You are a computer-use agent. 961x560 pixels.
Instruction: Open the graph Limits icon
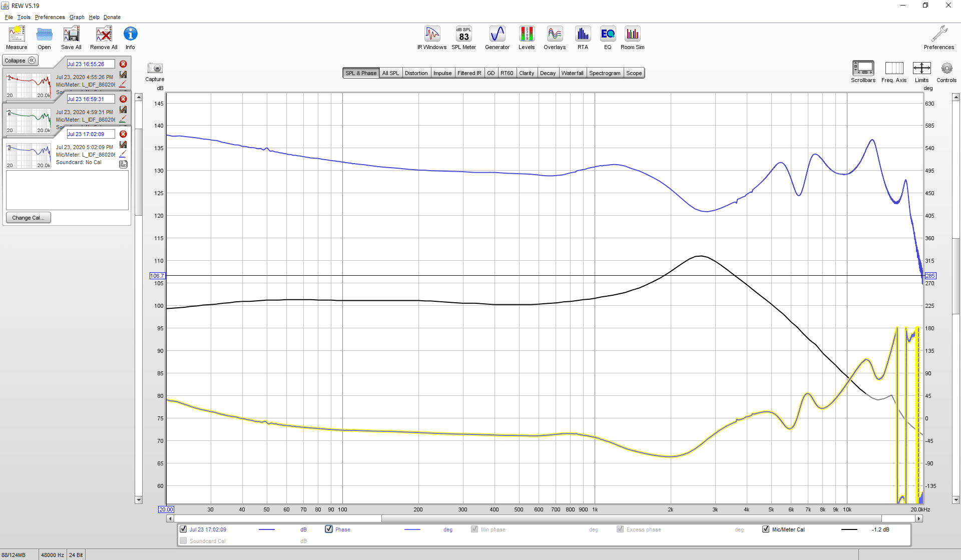[921, 68]
